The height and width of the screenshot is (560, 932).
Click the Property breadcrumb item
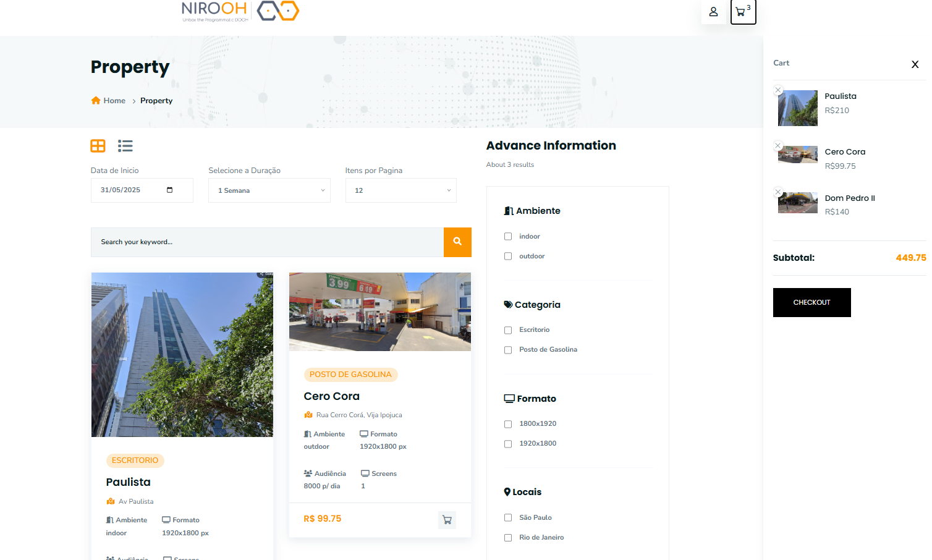[156, 101]
